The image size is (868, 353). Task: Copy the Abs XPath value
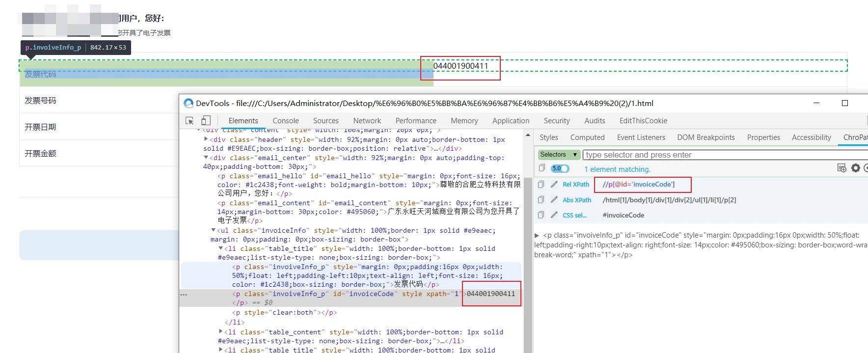[541, 200]
